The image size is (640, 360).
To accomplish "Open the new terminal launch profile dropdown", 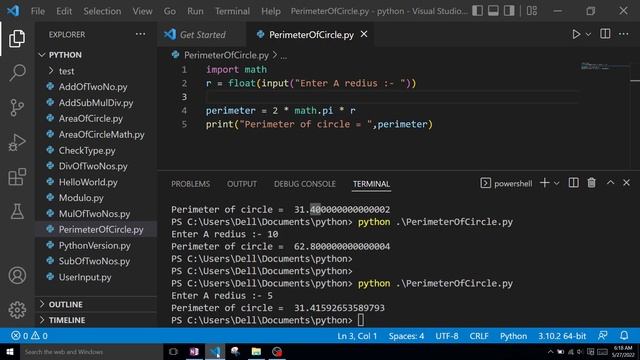I will (x=556, y=183).
